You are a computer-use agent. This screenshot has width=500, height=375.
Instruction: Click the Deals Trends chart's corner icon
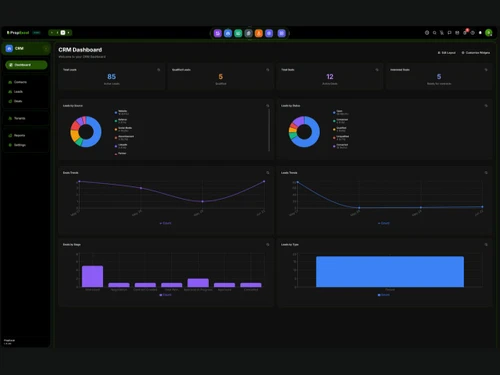click(268, 173)
